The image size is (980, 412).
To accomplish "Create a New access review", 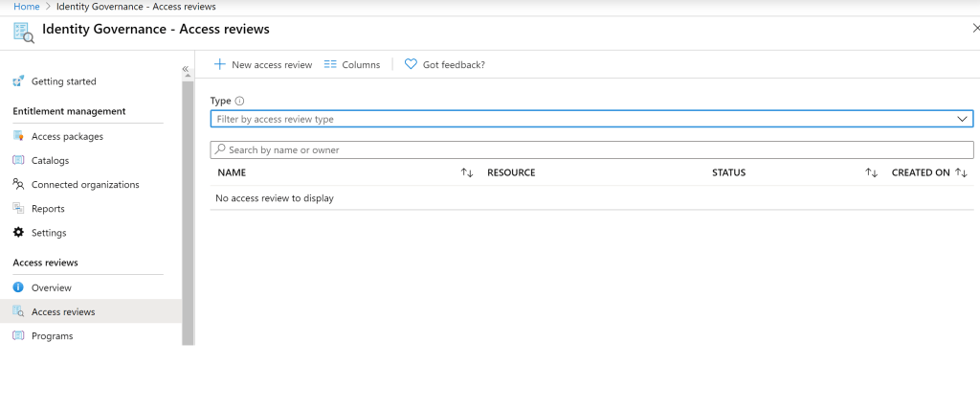I will (x=263, y=64).
